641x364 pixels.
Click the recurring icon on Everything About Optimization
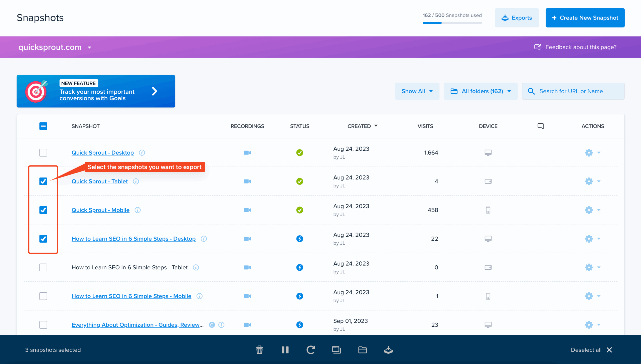[x=212, y=325]
